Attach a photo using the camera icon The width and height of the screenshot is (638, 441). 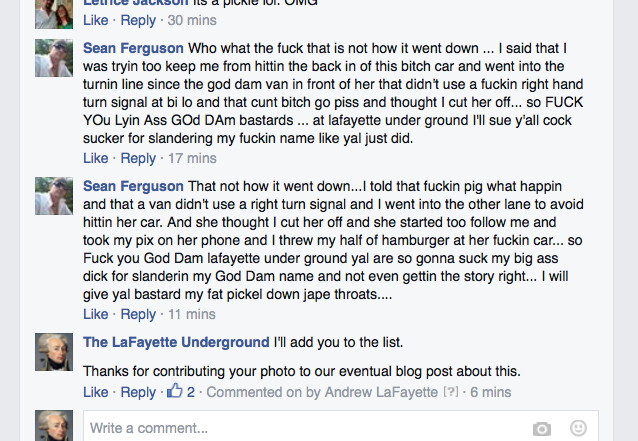pos(542,428)
